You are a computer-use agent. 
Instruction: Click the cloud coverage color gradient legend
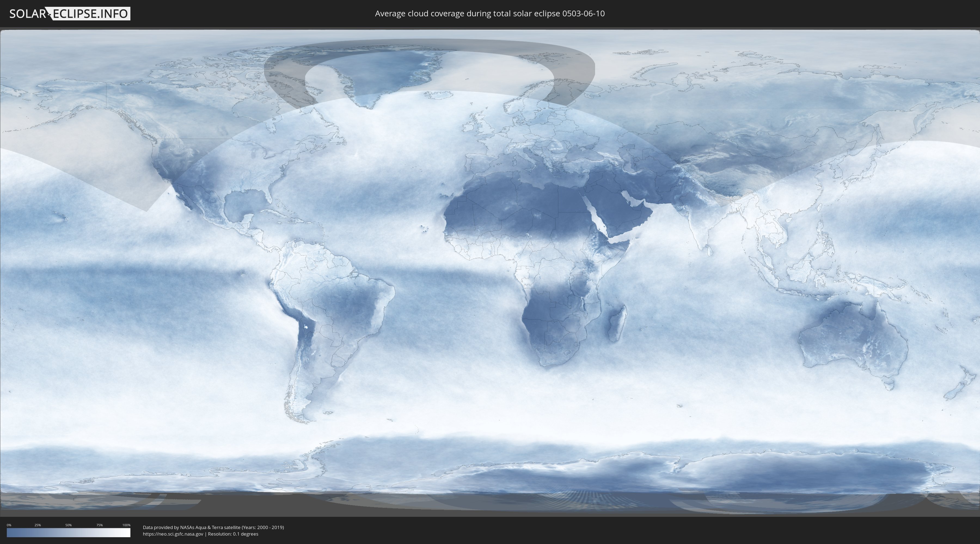coord(69,533)
